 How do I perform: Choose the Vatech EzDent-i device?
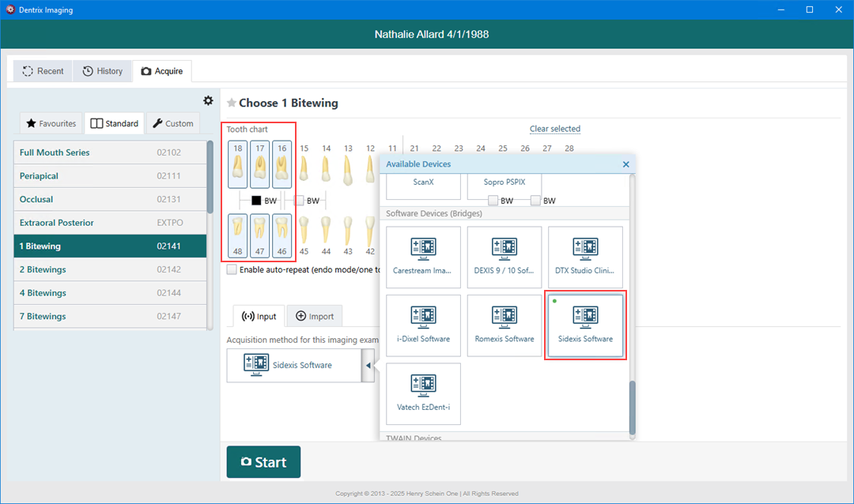point(423,393)
